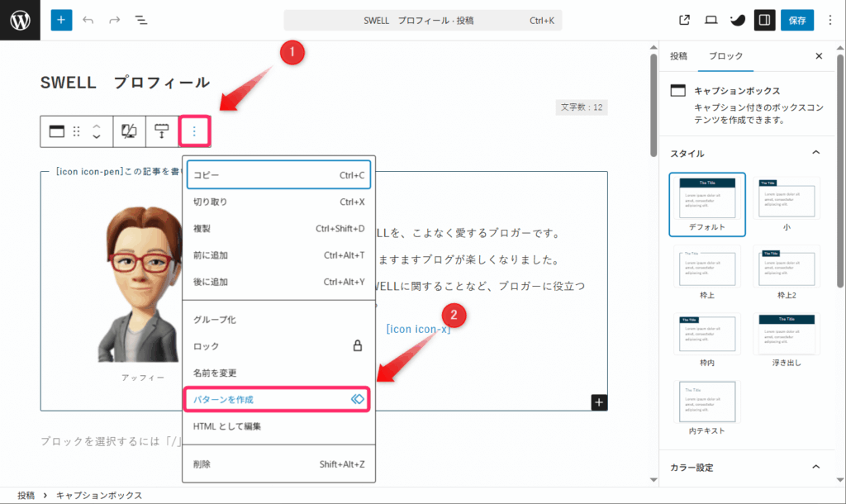
Task: Select the 内テキスト box style
Action: coord(707,408)
